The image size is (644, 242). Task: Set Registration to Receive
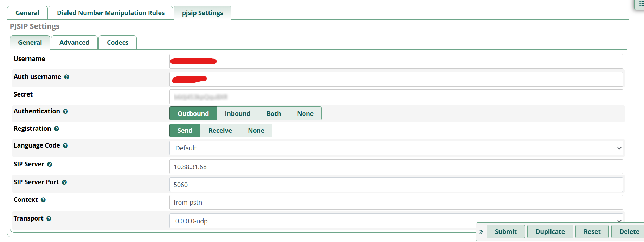[220, 130]
